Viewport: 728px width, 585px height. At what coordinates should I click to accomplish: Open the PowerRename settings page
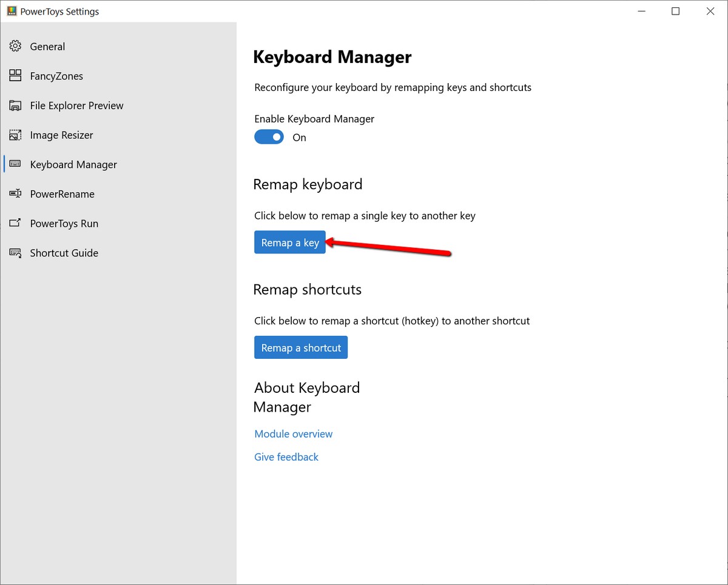[x=62, y=194]
